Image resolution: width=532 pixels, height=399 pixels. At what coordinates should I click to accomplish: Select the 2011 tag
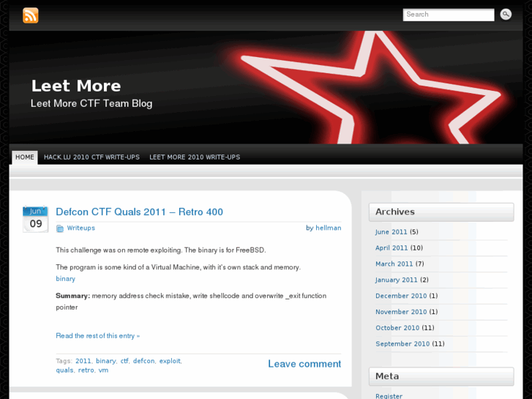coord(83,361)
